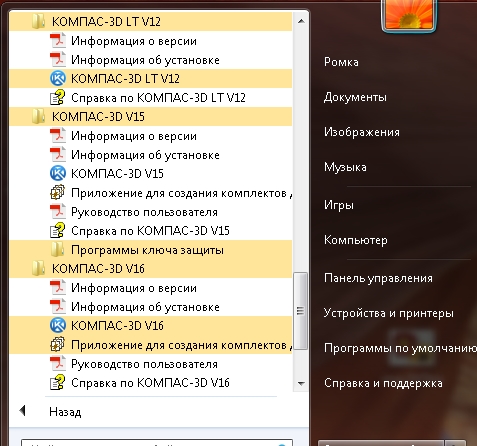
Task: Click PDF icon for V15 Руководство пользователя
Action: pos(58,212)
